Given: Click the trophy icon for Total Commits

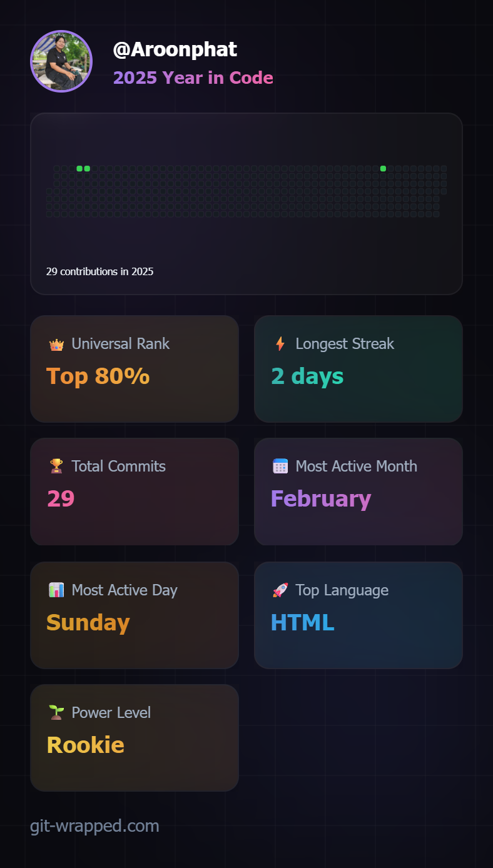Looking at the screenshot, I should (x=56, y=466).
